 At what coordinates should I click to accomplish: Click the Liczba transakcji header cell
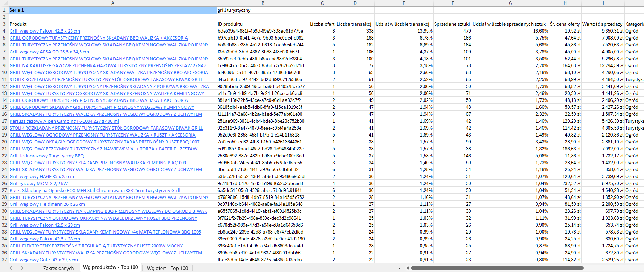(x=355, y=24)
